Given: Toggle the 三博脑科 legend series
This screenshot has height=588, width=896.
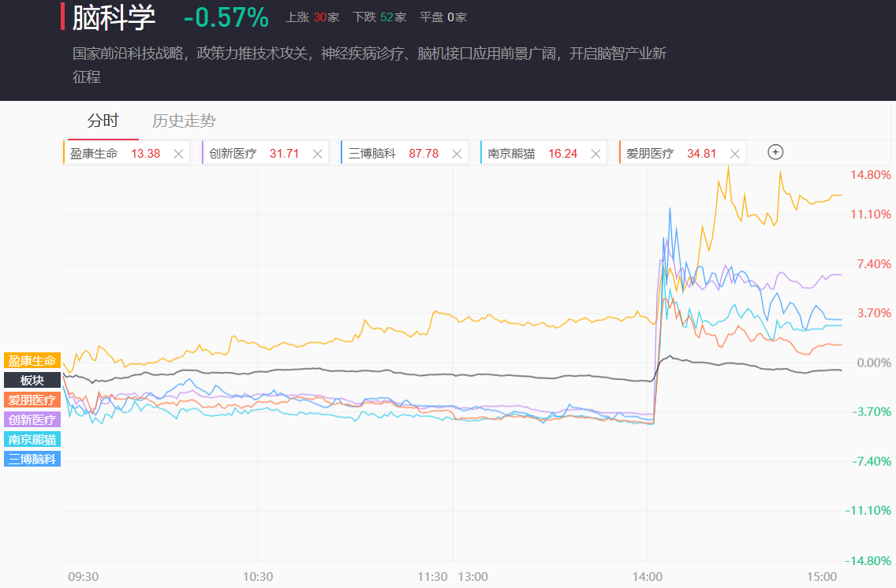Looking at the screenshot, I should [32, 459].
